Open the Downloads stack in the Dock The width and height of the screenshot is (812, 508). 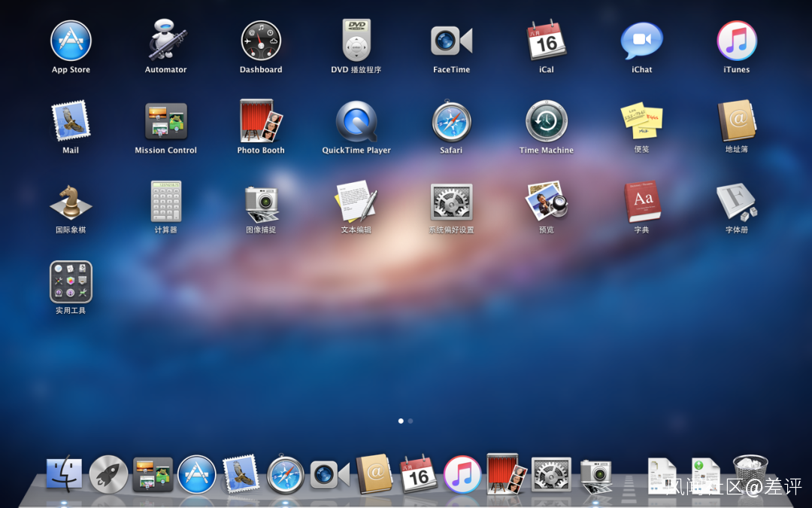(706, 476)
